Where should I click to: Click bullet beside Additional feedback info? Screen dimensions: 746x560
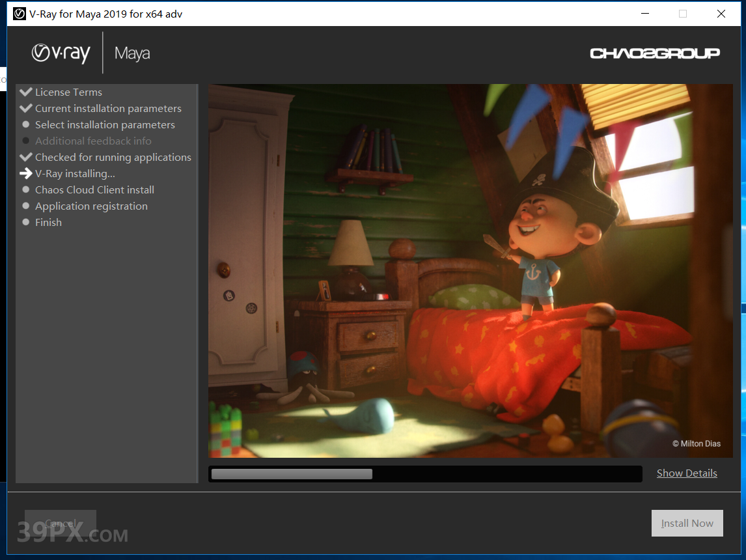pyautogui.click(x=26, y=141)
